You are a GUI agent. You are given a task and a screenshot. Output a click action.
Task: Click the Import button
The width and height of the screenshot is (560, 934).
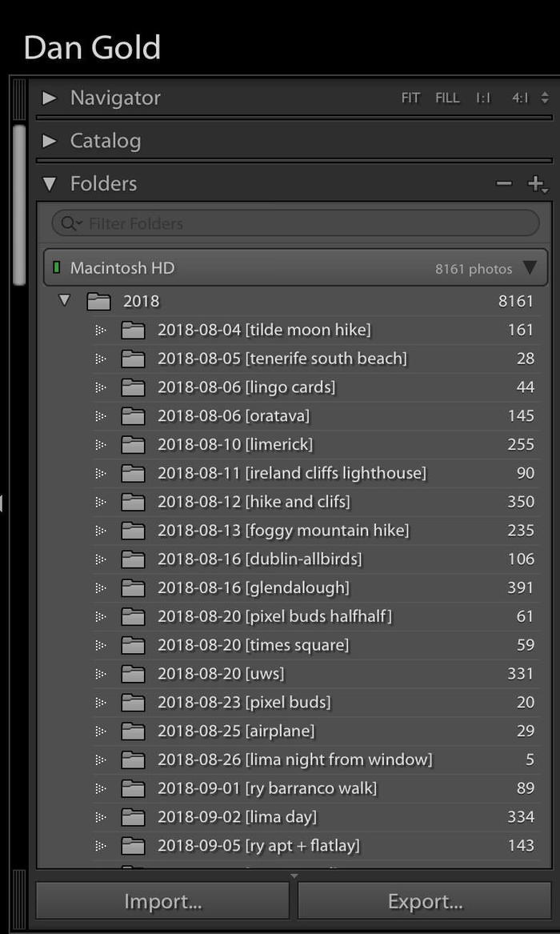click(162, 902)
